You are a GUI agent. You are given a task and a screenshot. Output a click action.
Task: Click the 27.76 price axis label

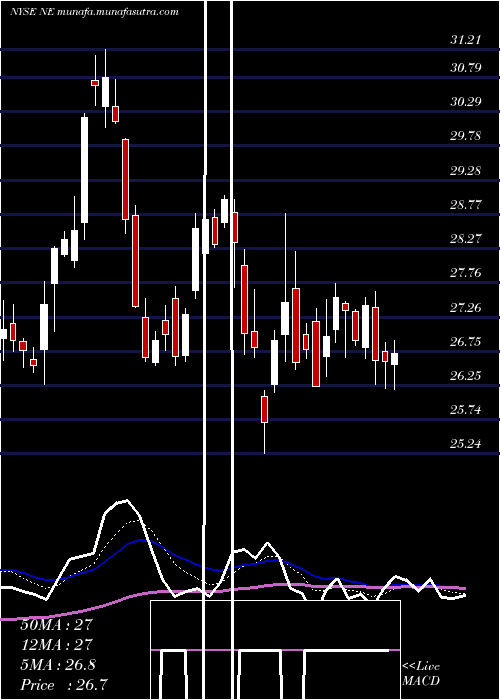coord(465,272)
